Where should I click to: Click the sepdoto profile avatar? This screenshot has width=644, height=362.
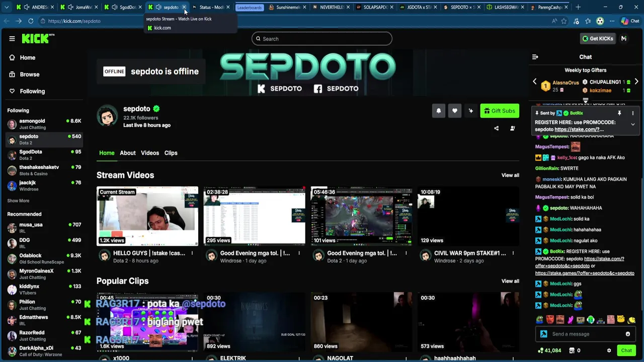[107, 116]
